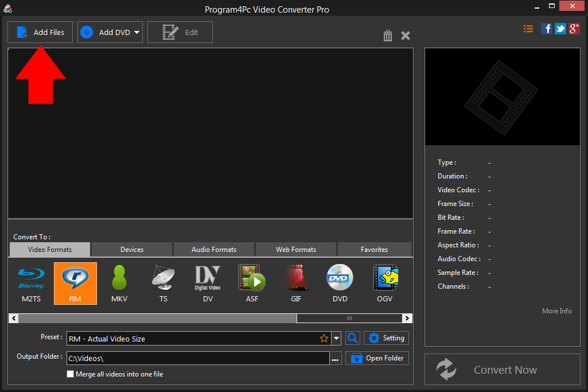
Task: Pick the DVD format icon
Action: [340, 283]
